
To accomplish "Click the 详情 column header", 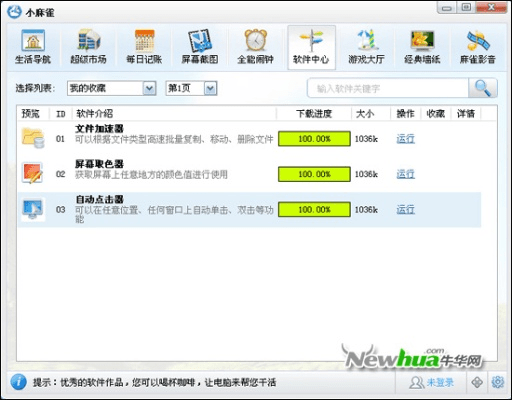I will (x=466, y=114).
